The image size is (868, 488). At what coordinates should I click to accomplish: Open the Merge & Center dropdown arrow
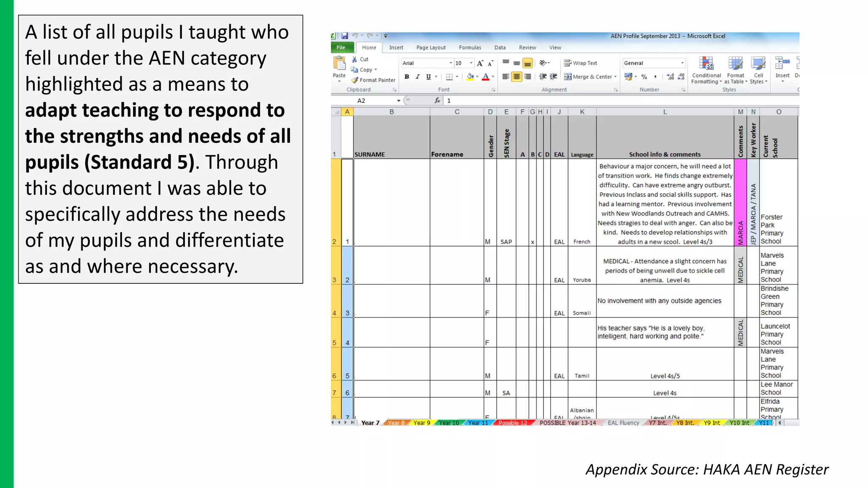615,77
